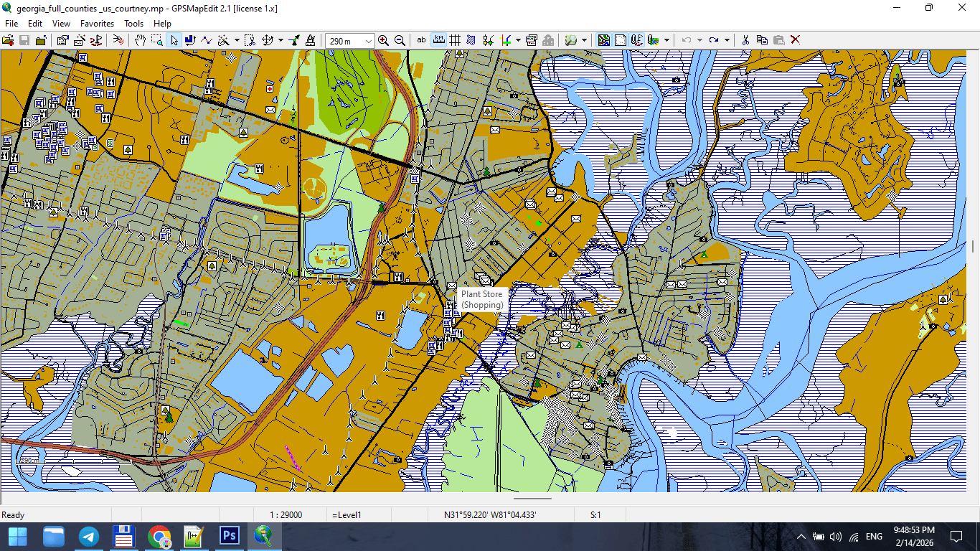Open the zoom scale dropdown

tap(367, 40)
